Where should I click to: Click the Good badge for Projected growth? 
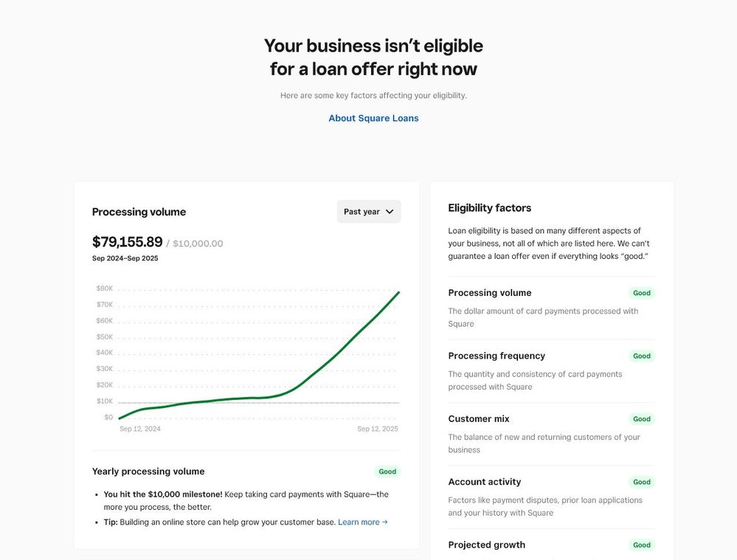click(x=642, y=545)
